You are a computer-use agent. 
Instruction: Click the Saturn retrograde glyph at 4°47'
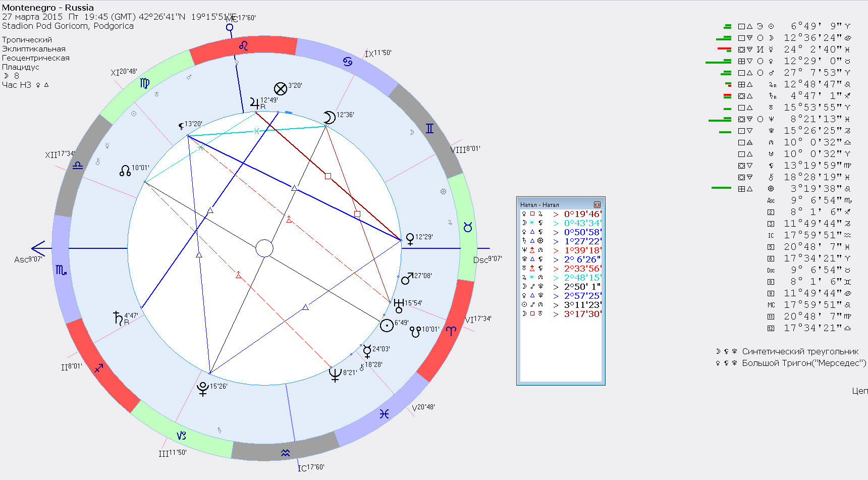point(119,318)
